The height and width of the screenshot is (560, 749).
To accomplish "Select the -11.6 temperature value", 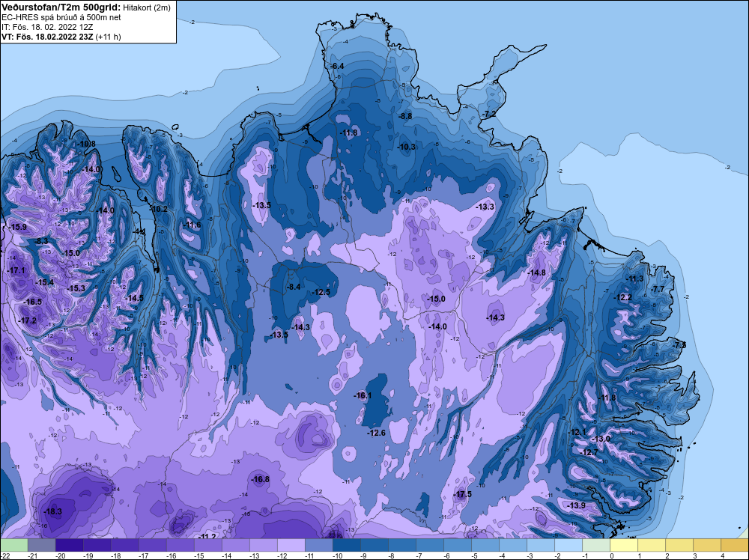I will (x=192, y=225).
